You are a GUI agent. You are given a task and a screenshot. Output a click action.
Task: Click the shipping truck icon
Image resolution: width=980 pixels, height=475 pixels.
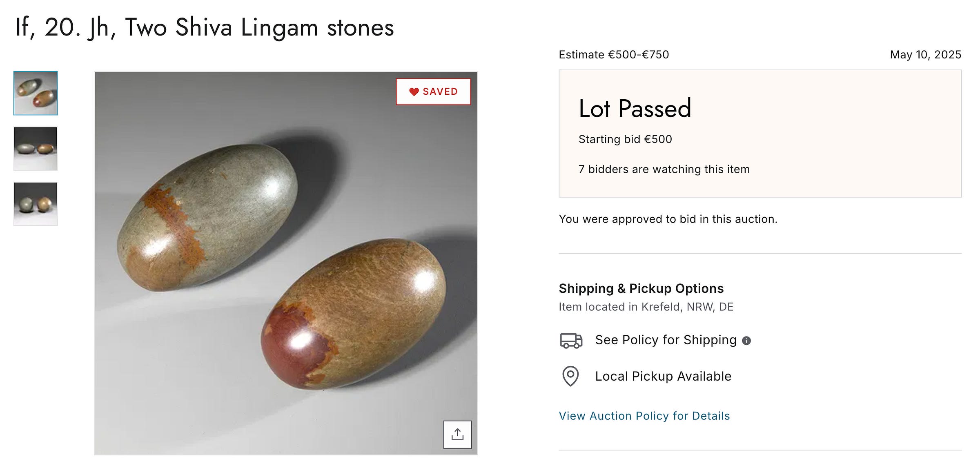tap(571, 340)
